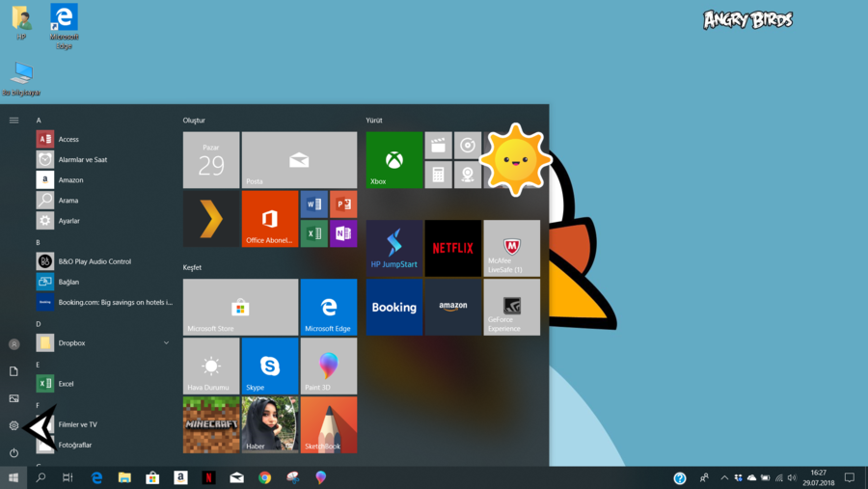Screen dimensions: 868x489
Task: Open the Paint 3D tile
Action: pos(329,367)
